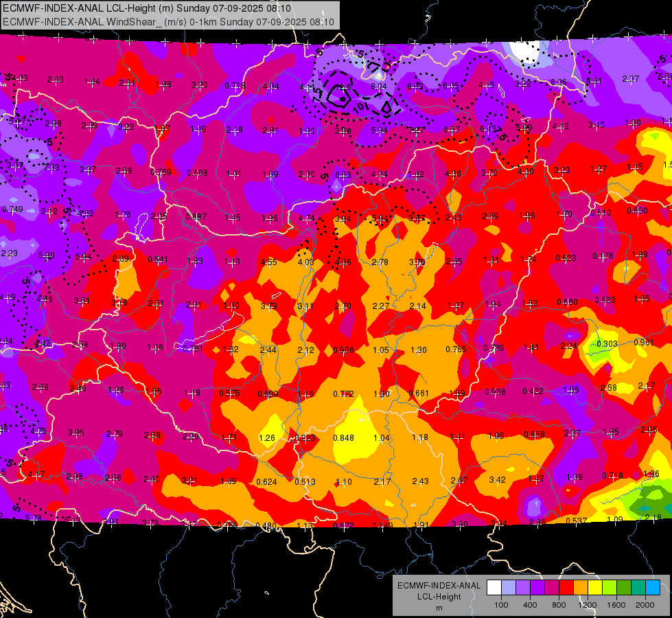Click the wind shear value 0.858
Viewport: 672px width, 618px height.
pyautogui.click(x=535, y=435)
